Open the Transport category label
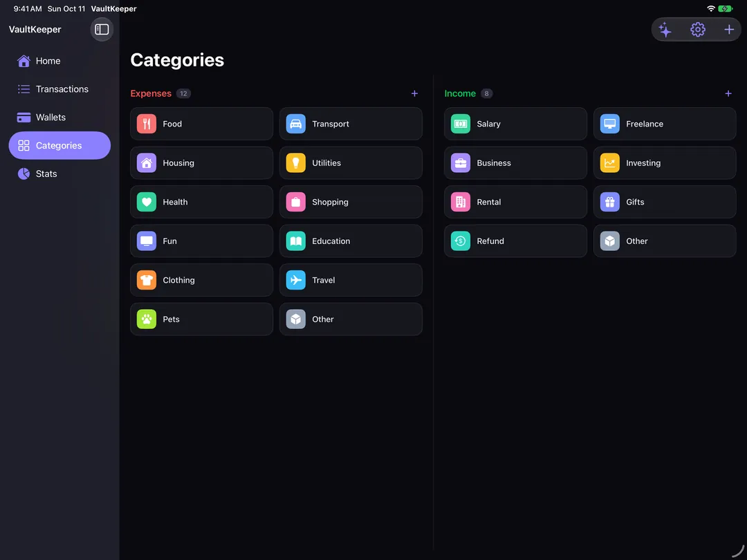Screen dimensions: 747x560 pos(330,124)
